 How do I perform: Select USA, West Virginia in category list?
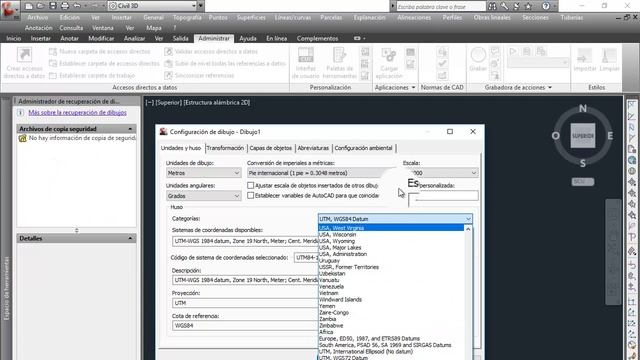391,228
